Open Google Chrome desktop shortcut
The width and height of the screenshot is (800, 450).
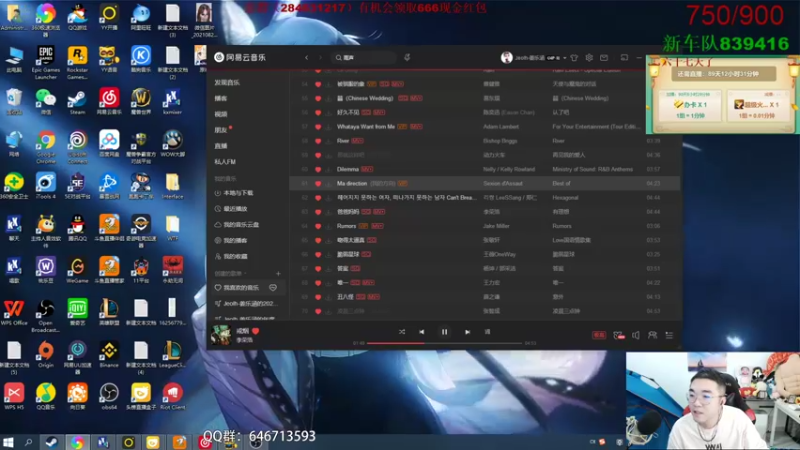pyautogui.click(x=46, y=147)
